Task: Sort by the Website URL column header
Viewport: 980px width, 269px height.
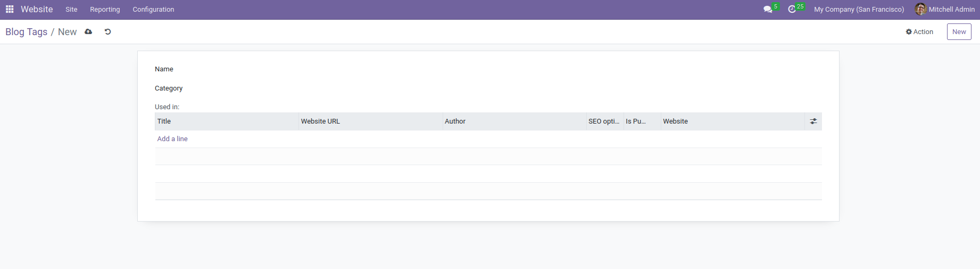Action: click(371, 121)
